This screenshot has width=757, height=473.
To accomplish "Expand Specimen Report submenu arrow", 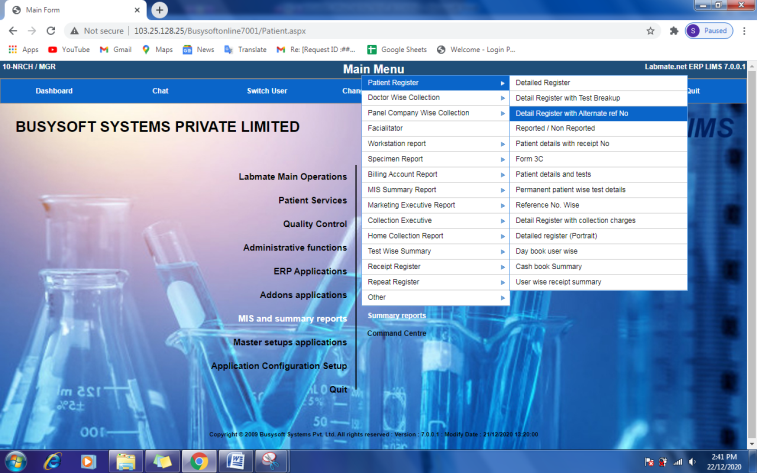I will tap(503, 159).
